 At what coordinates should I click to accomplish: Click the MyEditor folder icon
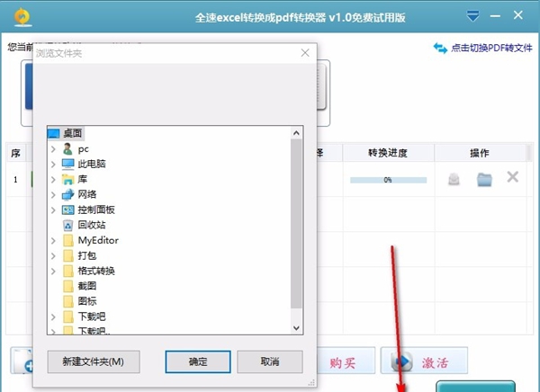coord(68,240)
